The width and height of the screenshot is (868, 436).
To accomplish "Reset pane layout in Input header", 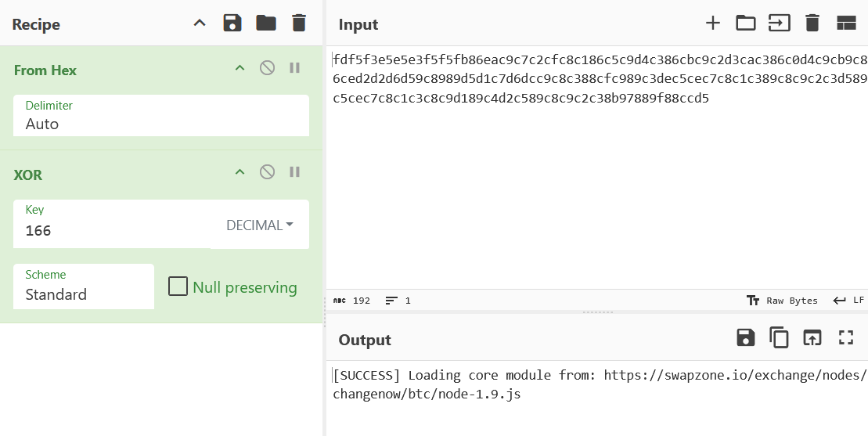I will click(x=846, y=23).
